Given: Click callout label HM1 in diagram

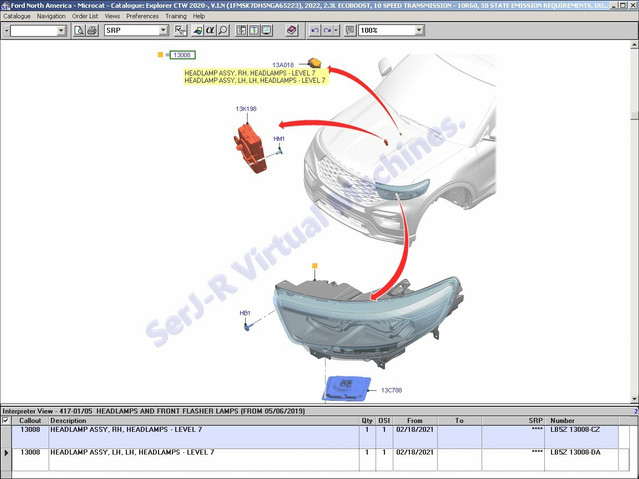Looking at the screenshot, I should (279, 139).
